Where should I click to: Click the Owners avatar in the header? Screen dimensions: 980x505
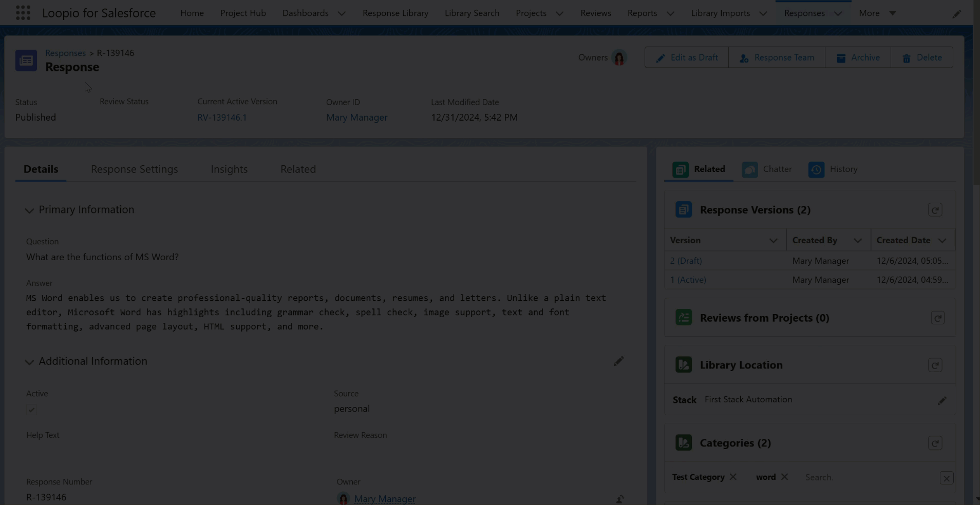coord(619,57)
